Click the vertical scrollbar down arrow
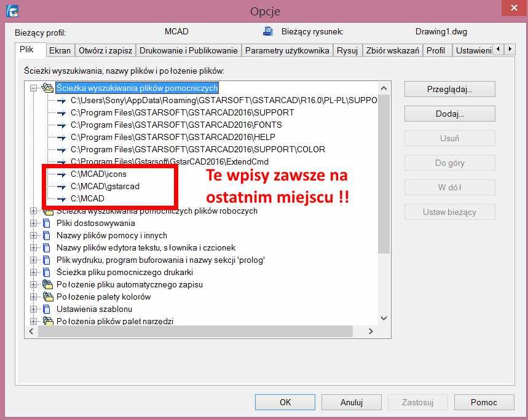Viewport: 528px width, 420px height. (x=384, y=318)
